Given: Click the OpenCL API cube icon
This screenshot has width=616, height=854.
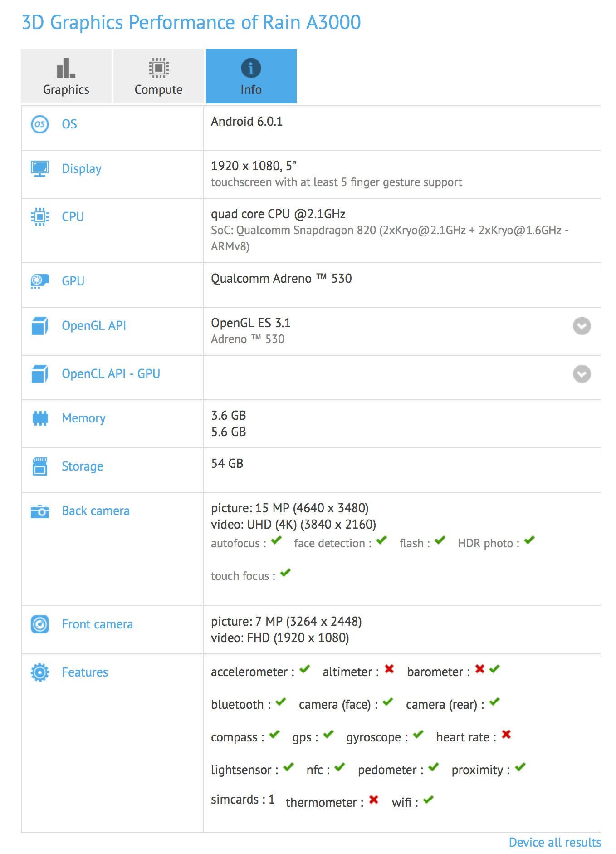Looking at the screenshot, I should click(40, 374).
